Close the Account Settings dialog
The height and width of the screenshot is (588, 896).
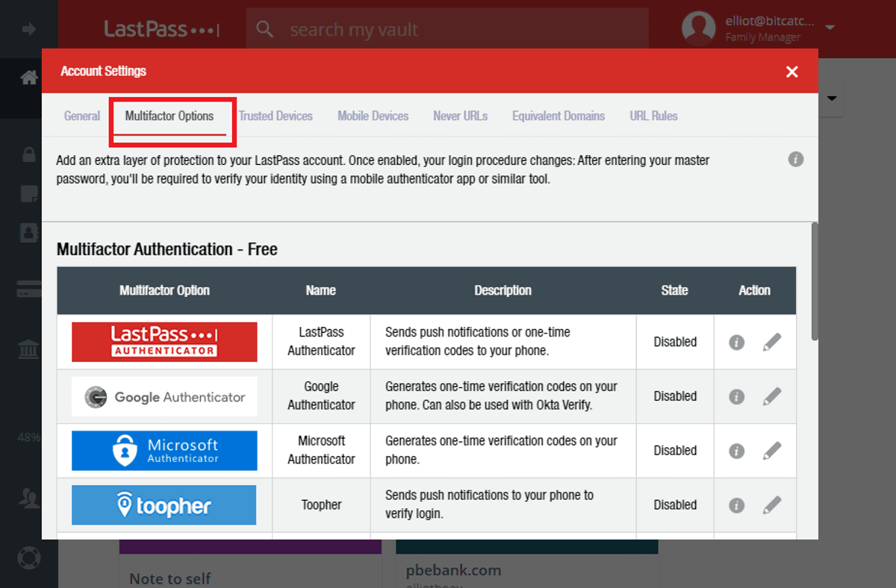point(792,72)
